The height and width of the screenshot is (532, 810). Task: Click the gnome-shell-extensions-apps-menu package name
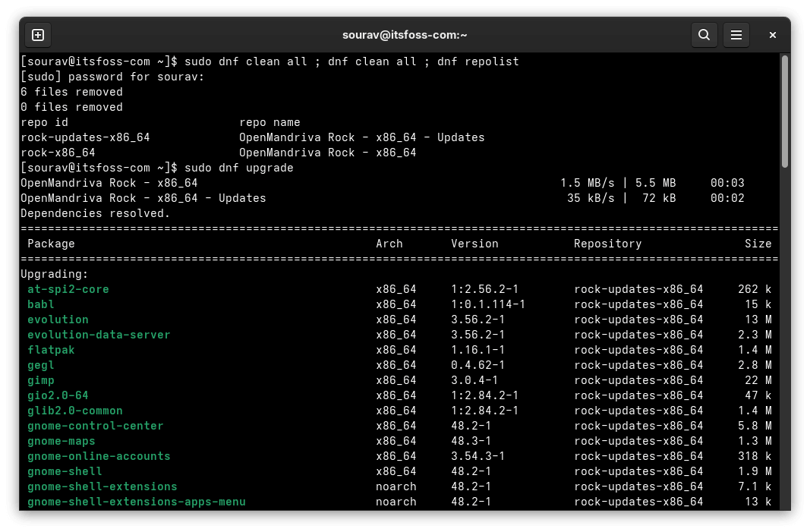pyautogui.click(x=137, y=502)
